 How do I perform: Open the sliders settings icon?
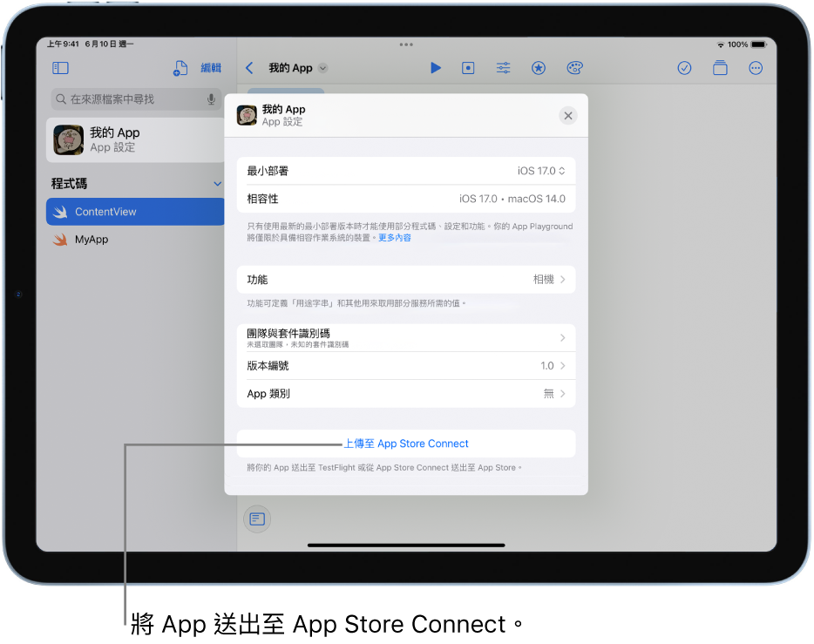[x=503, y=68]
